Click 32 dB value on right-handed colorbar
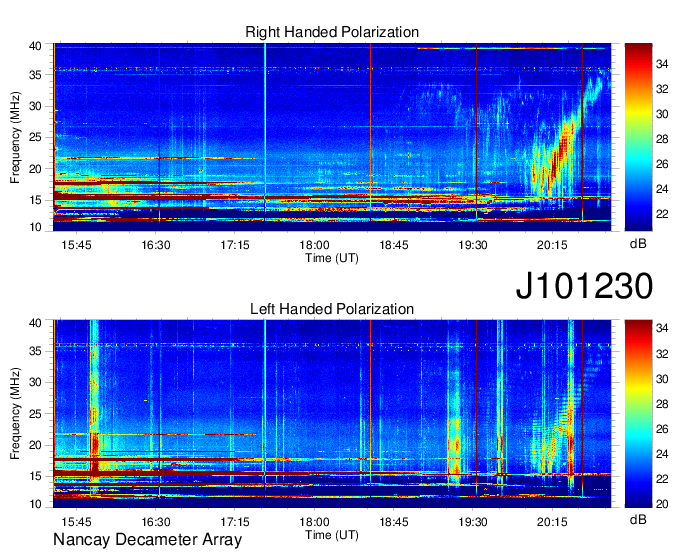This screenshot has width=680, height=552. pos(662,89)
